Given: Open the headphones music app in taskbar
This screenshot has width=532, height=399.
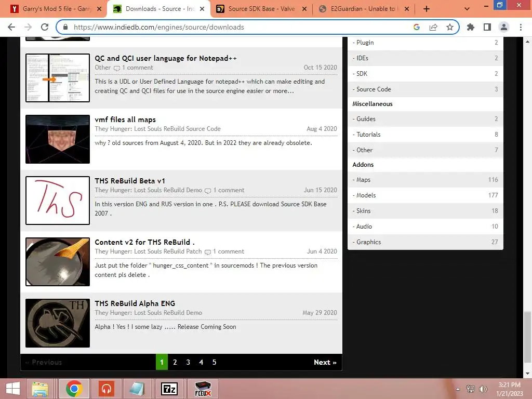Looking at the screenshot, I should tap(107, 389).
